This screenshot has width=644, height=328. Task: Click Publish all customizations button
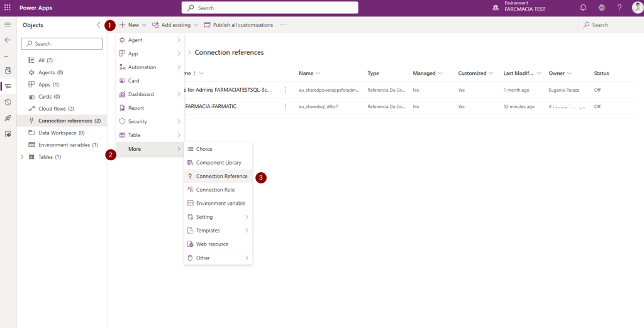pyautogui.click(x=238, y=25)
